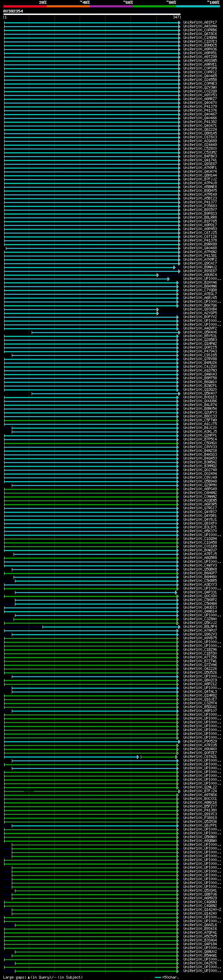Click the arrowhead of the UniRef100_B9NHJ2 alignment
This screenshot has height=980, width=223.
coord(175,267)
